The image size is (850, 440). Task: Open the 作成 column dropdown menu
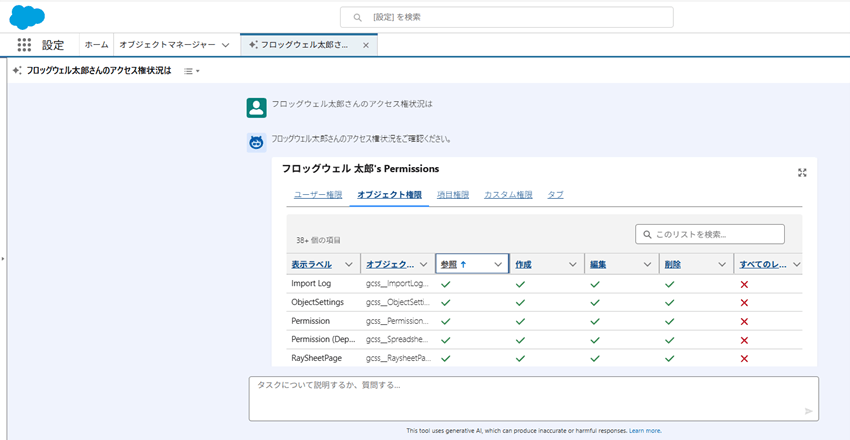(573, 264)
